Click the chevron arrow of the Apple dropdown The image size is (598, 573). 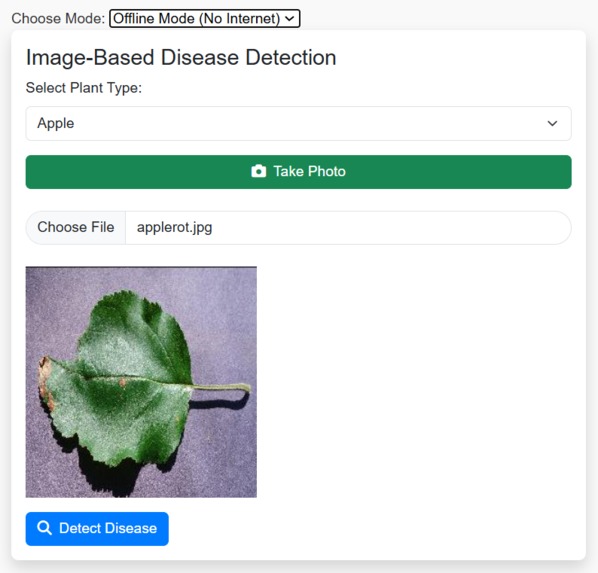552,124
